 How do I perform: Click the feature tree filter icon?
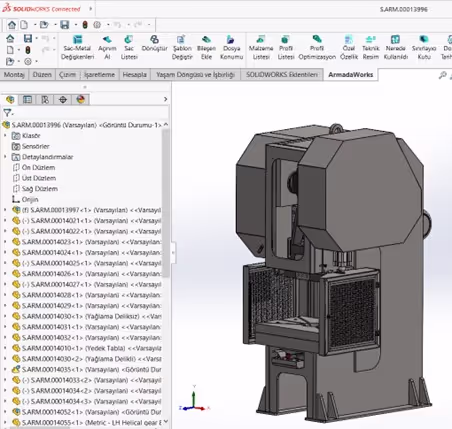click(x=7, y=113)
